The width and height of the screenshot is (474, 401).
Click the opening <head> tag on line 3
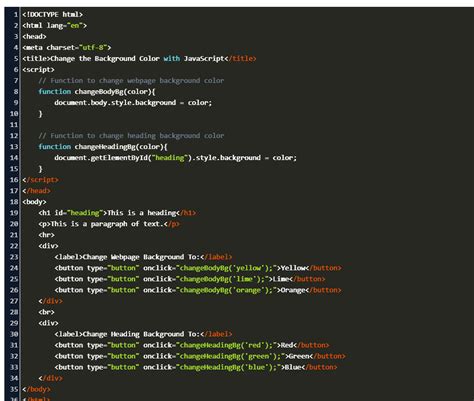(x=34, y=36)
